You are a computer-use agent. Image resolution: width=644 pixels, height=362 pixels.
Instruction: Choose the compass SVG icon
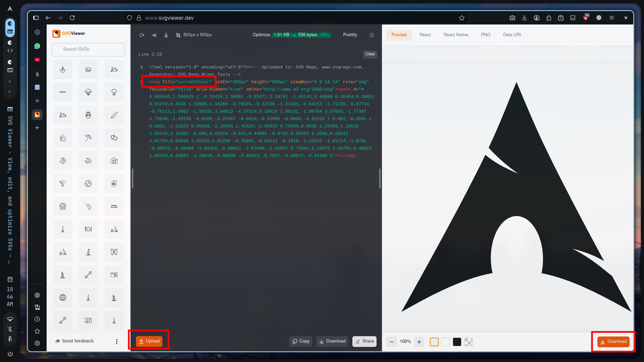coord(88,184)
